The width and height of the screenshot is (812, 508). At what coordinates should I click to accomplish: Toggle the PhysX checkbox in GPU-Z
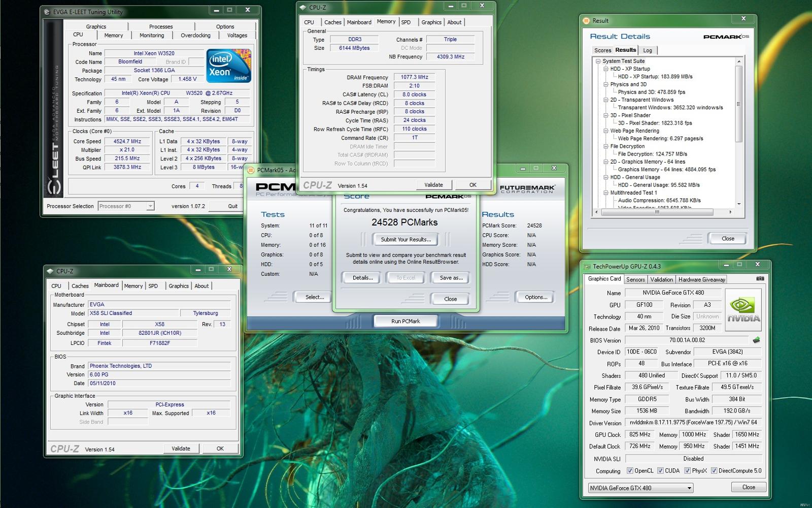coord(687,471)
